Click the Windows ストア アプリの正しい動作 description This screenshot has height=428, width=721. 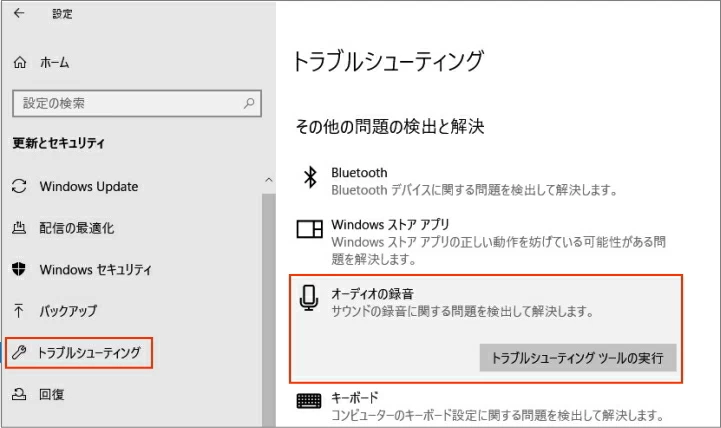pyautogui.click(x=498, y=251)
